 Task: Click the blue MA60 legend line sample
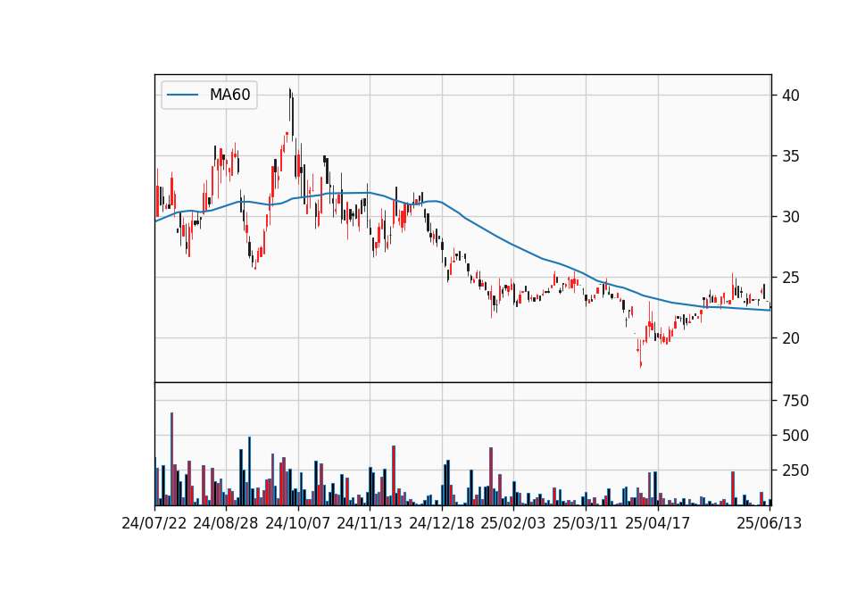tap(182, 95)
